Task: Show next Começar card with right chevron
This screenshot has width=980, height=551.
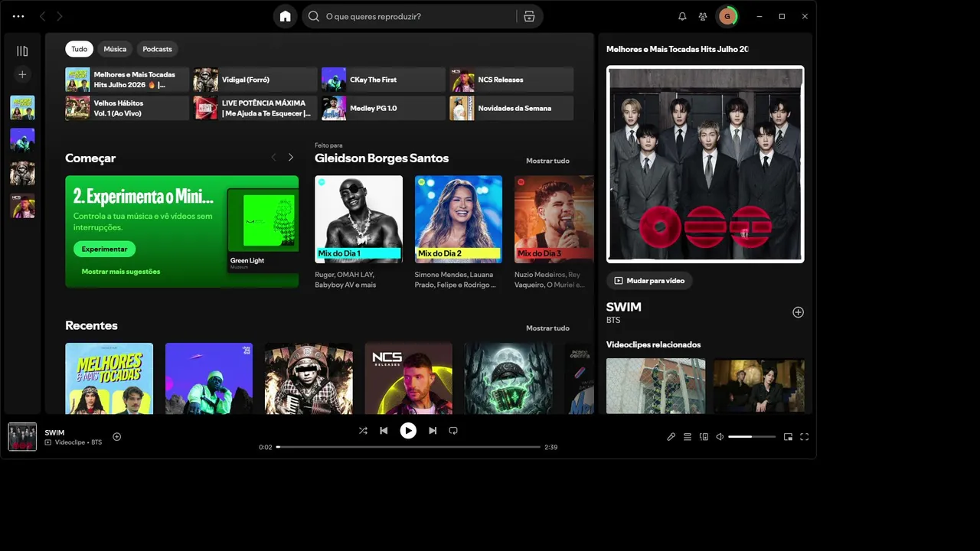Action: [x=291, y=158]
